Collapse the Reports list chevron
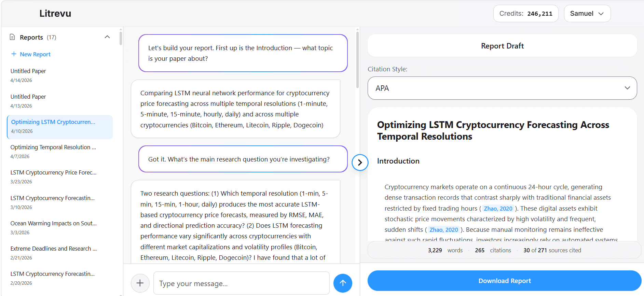The width and height of the screenshot is (644, 296). pyautogui.click(x=107, y=37)
